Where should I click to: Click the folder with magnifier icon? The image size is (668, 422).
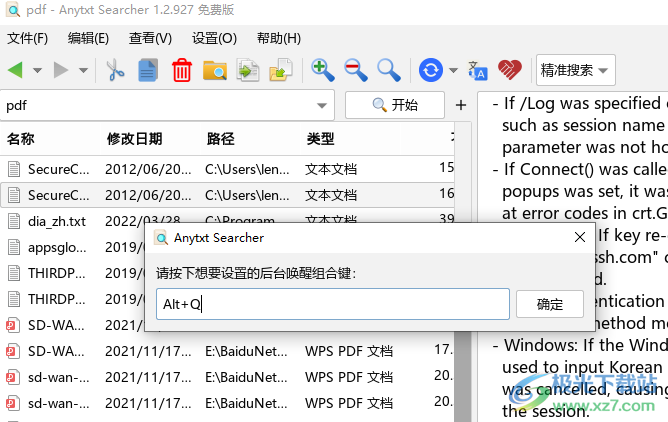[x=215, y=70]
